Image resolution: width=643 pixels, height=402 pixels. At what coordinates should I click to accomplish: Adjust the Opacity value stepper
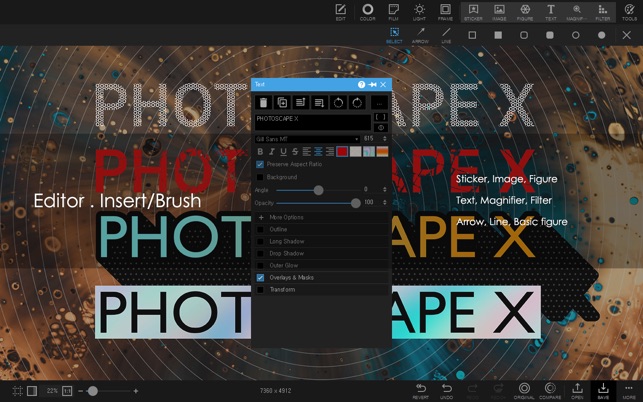pos(385,202)
